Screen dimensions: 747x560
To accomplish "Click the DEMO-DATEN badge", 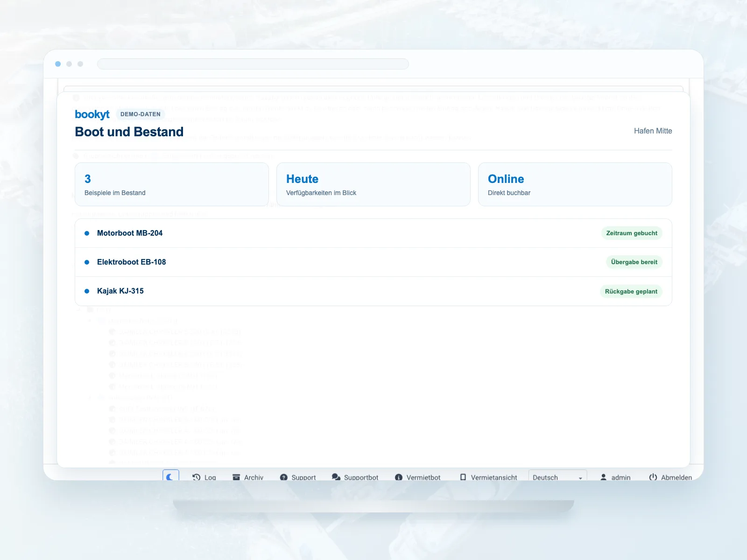I will [x=141, y=114].
